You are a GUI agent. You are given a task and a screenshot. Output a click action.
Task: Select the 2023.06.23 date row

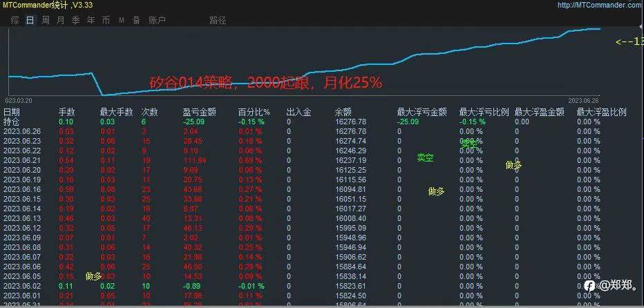click(23, 142)
